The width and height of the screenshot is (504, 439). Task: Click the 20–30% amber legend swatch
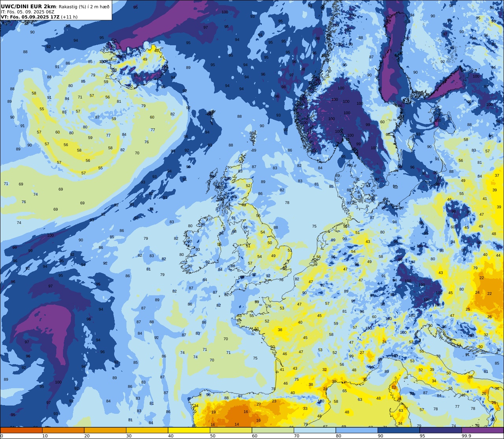point(105,430)
